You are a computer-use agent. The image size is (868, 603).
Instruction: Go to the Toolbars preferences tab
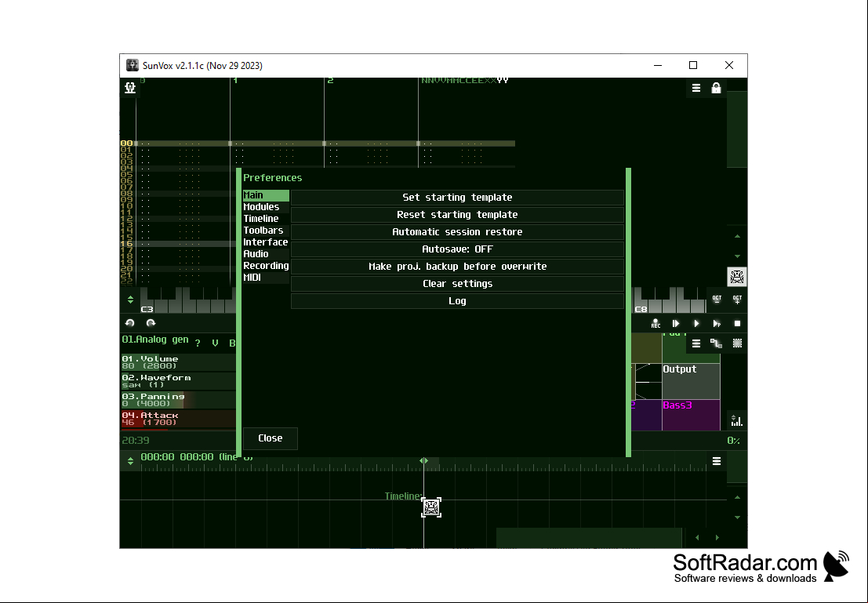[266, 231]
